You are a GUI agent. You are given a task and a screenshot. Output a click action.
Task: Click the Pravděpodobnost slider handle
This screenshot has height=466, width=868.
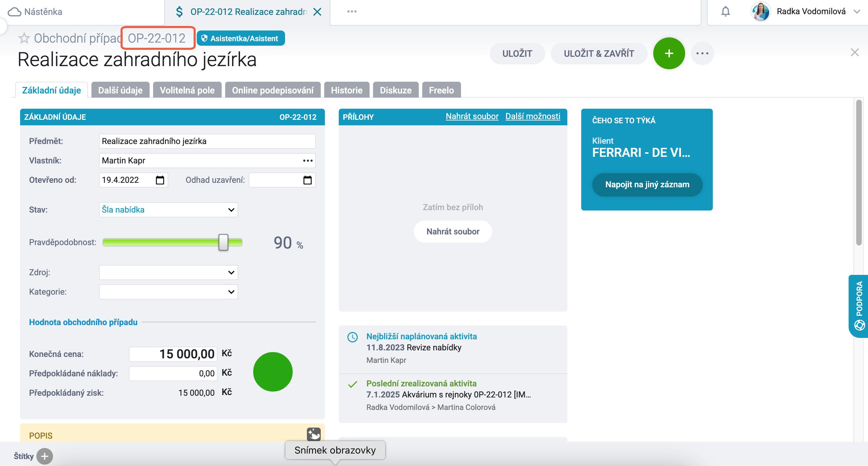pos(223,242)
